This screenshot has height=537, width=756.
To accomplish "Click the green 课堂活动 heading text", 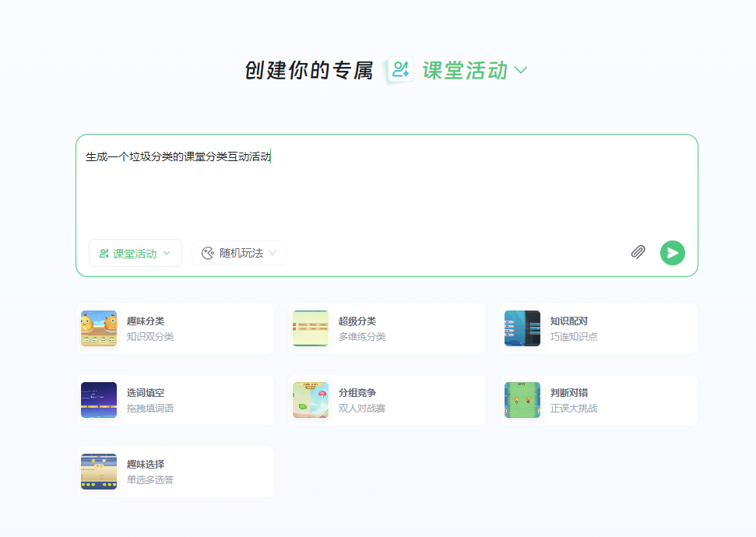I will pyautogui.click(x=466, y=70).
